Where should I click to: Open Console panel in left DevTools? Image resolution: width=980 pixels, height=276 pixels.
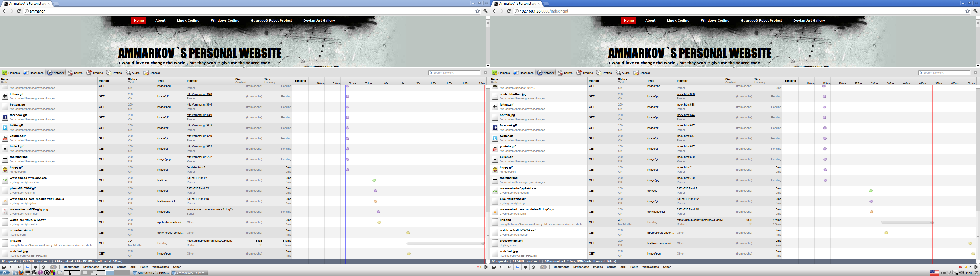(x=151, y=72)
